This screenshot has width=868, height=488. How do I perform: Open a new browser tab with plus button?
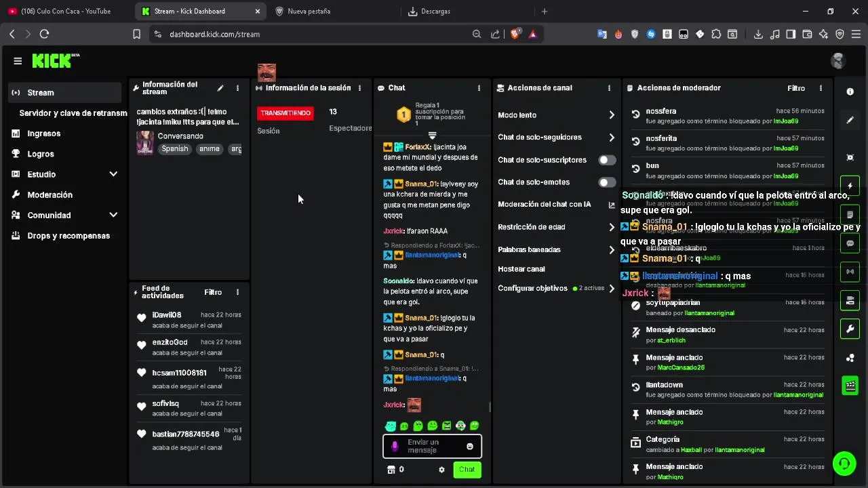(544, 11)
